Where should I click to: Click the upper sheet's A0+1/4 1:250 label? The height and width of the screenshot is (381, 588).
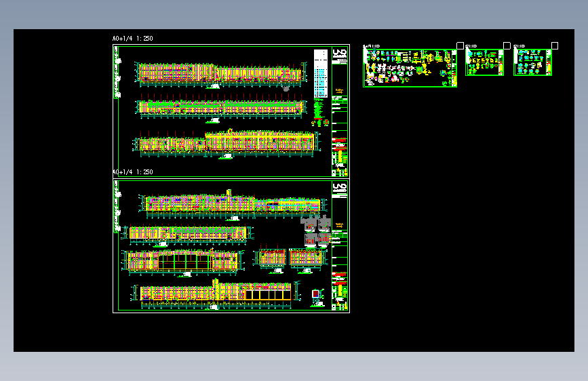[x=133, y=38]
